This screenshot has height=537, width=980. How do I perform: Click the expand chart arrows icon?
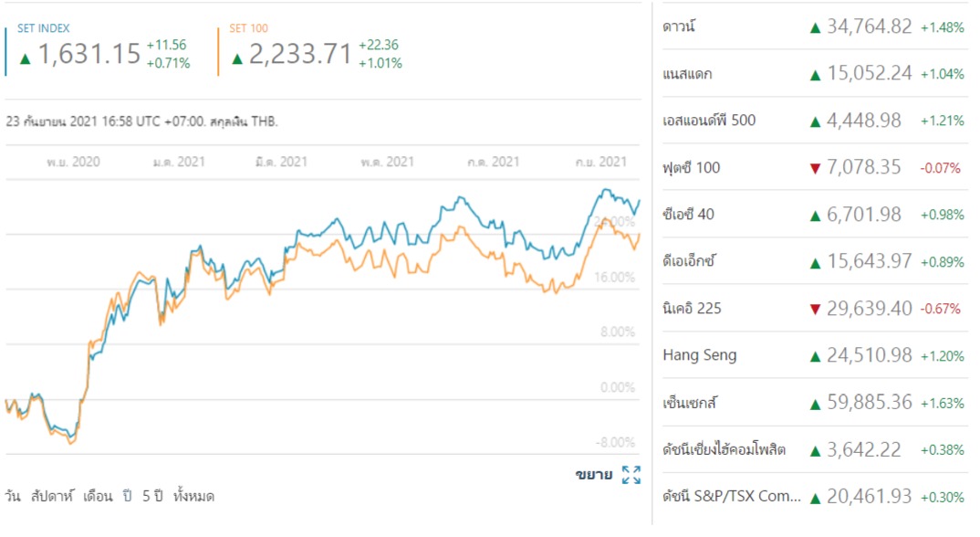[631, 475]
